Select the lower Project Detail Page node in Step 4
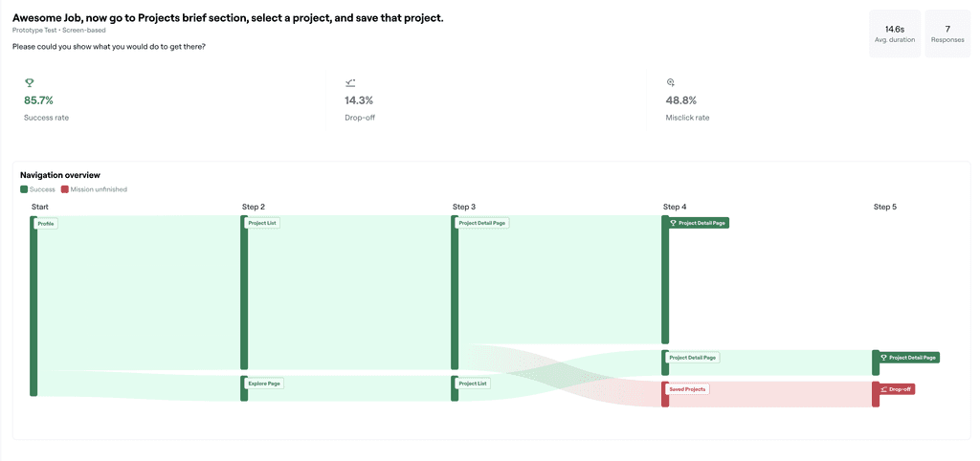 tap(692, 358)
